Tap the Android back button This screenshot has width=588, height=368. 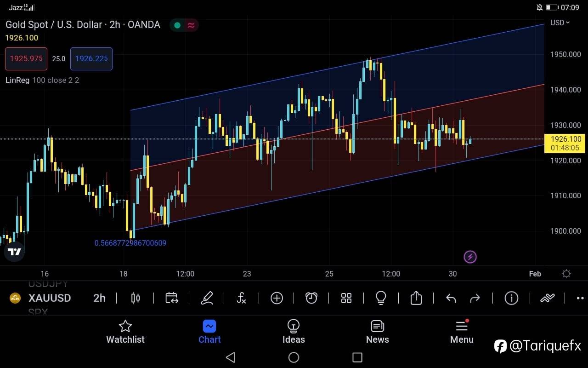pyautogui.click(x=231, y=357)
